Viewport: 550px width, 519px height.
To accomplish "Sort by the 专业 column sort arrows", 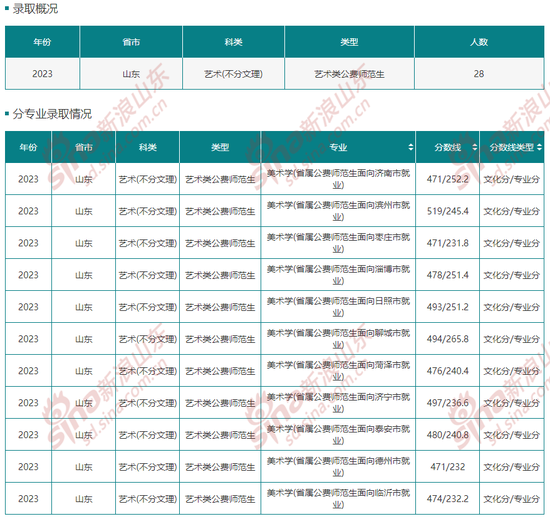I will pos(411,147).
